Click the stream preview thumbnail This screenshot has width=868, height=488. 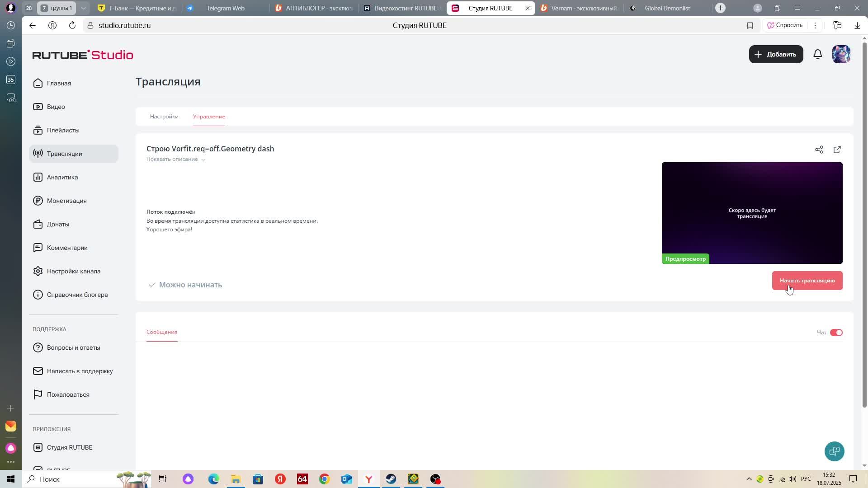tap(752, 213)
